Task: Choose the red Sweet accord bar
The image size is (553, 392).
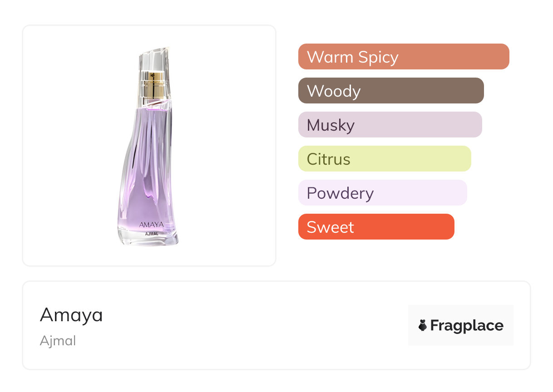Action: click(376, 227)
